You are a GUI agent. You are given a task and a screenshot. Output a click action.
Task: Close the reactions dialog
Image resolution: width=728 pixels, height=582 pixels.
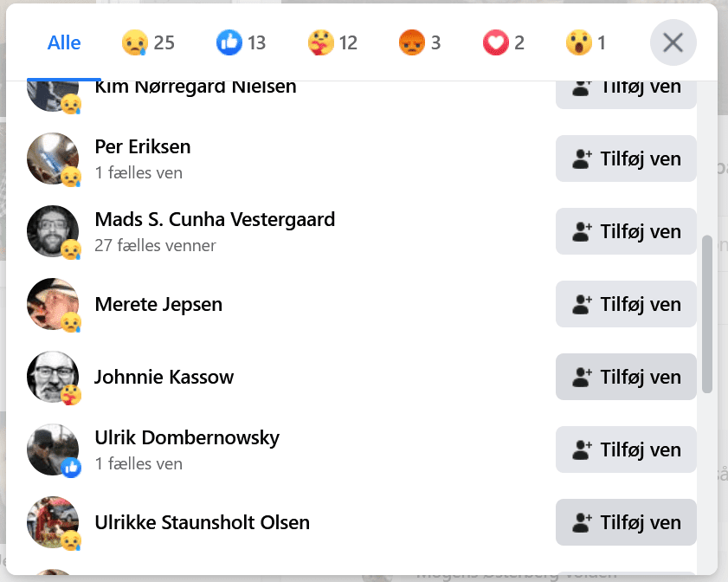pyautogui.click(x=673, y=42)
